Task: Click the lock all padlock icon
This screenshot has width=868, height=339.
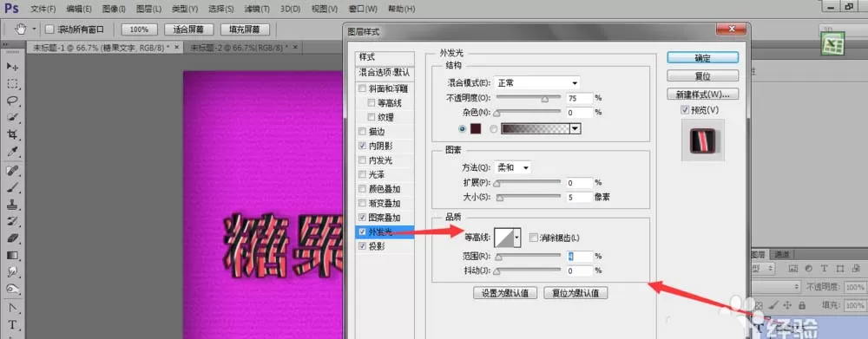Action: coord(801,304)
